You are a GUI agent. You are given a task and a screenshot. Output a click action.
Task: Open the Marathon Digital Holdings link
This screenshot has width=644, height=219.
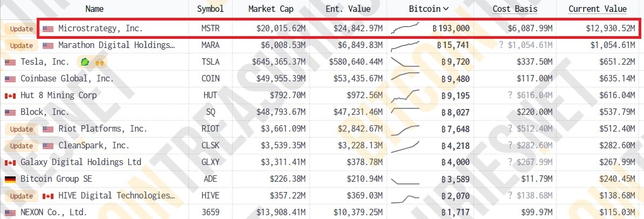tap(117, 45)
